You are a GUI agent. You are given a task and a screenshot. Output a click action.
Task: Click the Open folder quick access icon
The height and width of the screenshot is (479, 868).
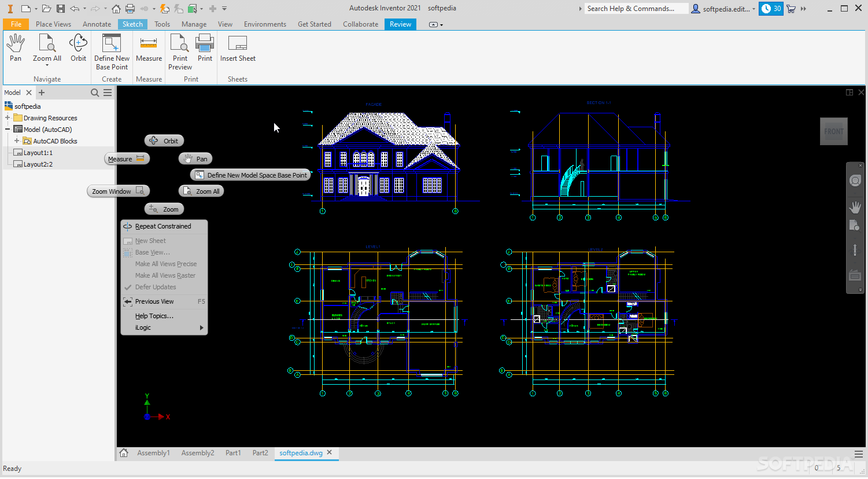[x=46, y=9]
